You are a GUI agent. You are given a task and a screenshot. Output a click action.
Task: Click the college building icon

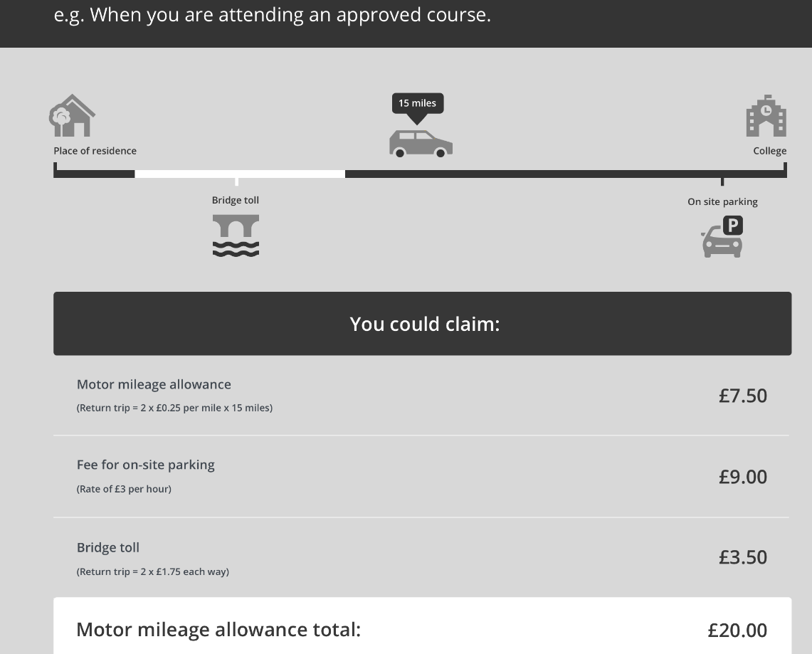pyautogui.click(x=766, y=116)
